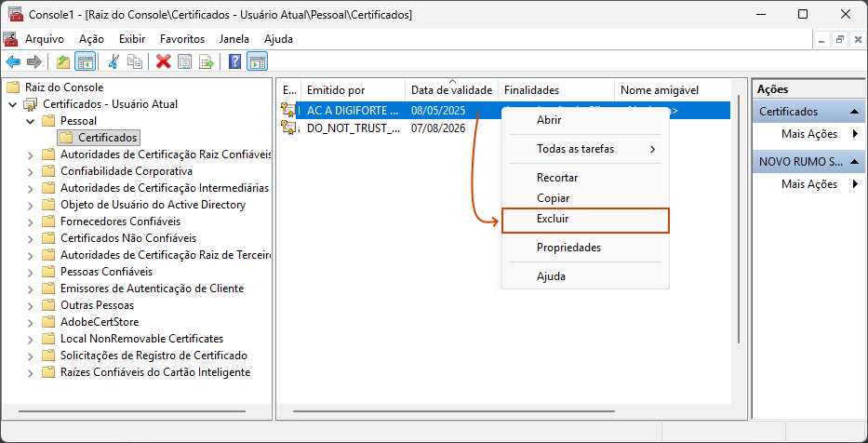Open the Exibir menu

[x=132, y=39]
